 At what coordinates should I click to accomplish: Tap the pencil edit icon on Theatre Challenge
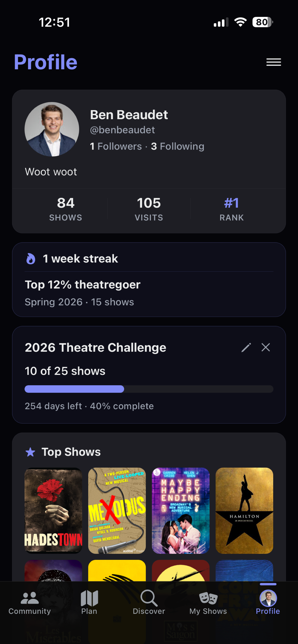click(246, 347)
